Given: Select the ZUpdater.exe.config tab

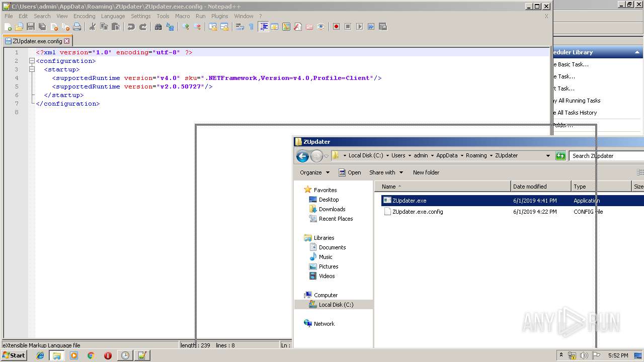Looking at the screenshot, I should tap(37, 41).
